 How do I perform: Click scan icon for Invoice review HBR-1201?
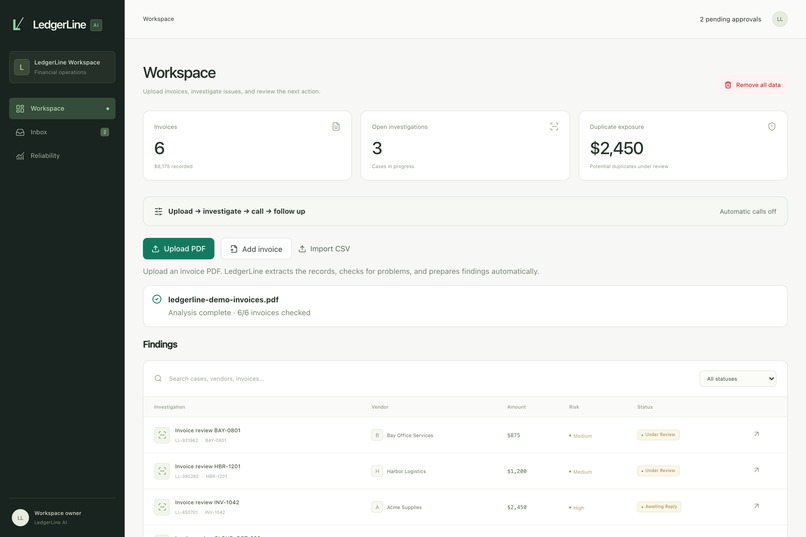pyautogui.click(x=162, y=471)
